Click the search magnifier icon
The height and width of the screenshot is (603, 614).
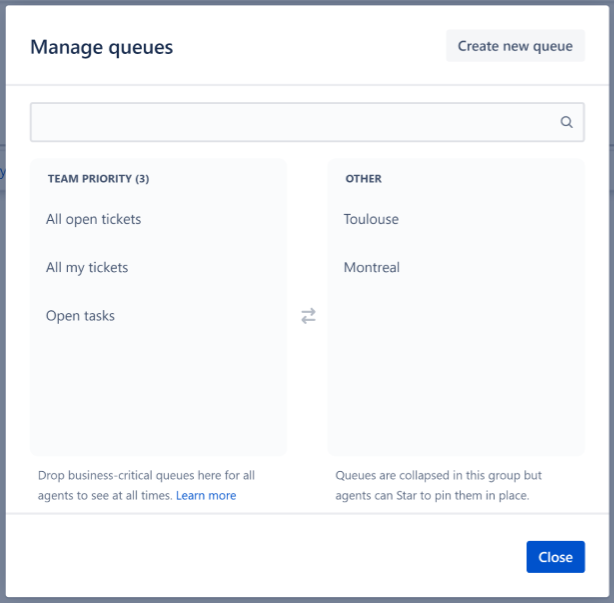coord(566,123)
